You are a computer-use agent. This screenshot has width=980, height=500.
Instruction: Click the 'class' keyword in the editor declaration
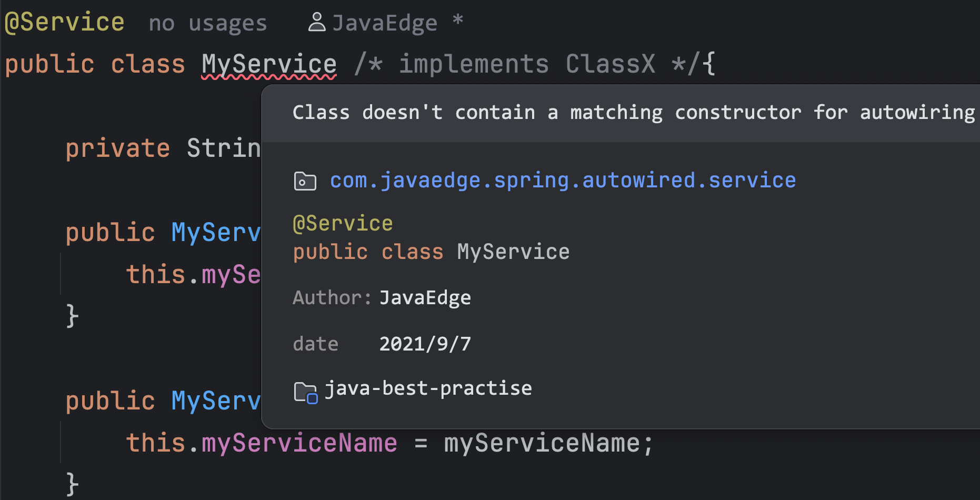tap(148, 64)
